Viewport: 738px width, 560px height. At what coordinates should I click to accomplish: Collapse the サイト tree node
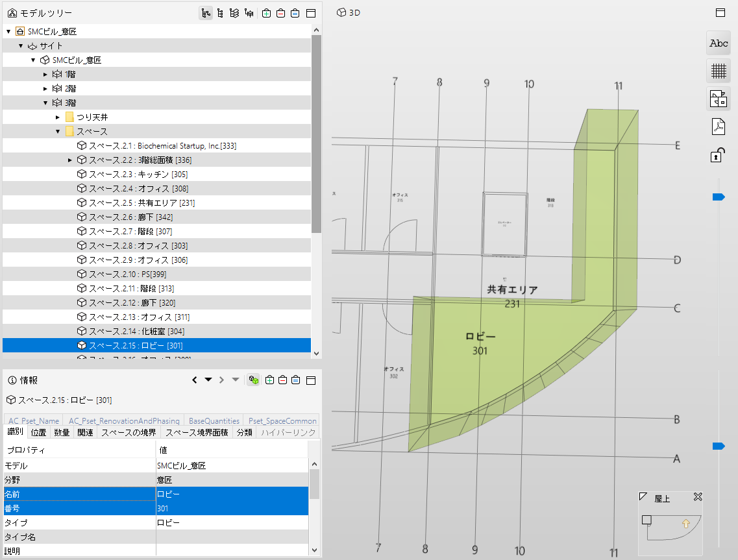pyautogui.click(x=21, y=45)
